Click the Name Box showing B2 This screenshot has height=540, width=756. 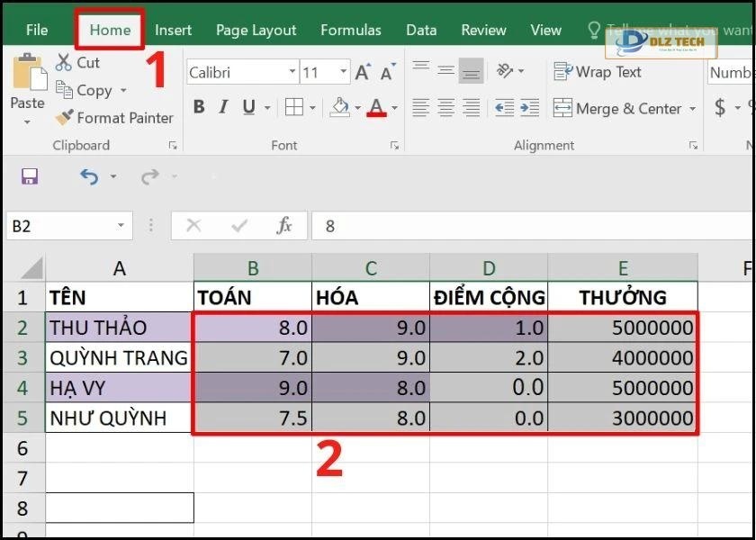click(54, 226)
